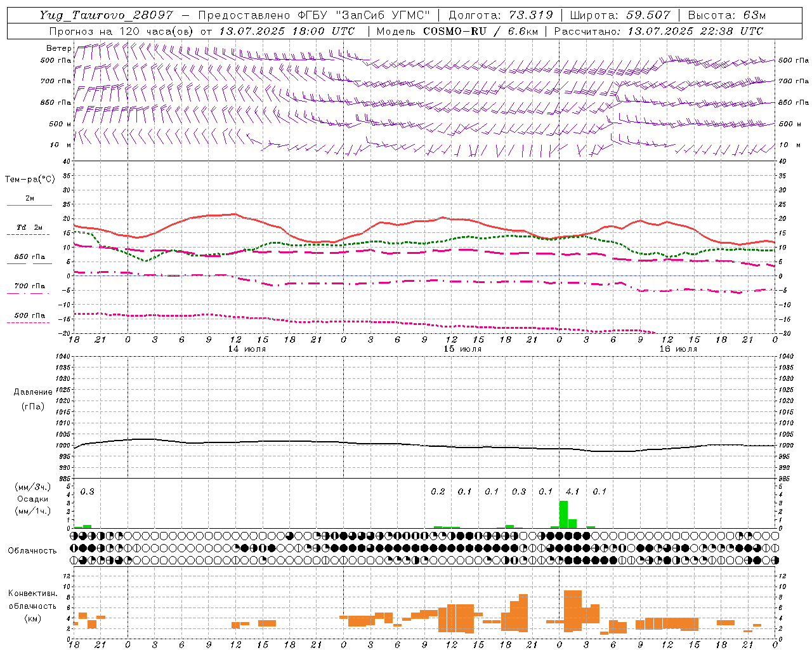Select the model name "COSMO-RU / 6.6км"
Image resolution: width=812 pixels, height=650 pixels.
pos(480,31)
